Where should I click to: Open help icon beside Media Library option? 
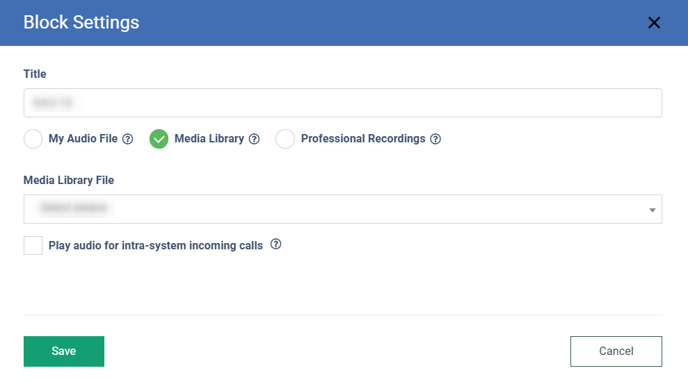click(254, 139)
